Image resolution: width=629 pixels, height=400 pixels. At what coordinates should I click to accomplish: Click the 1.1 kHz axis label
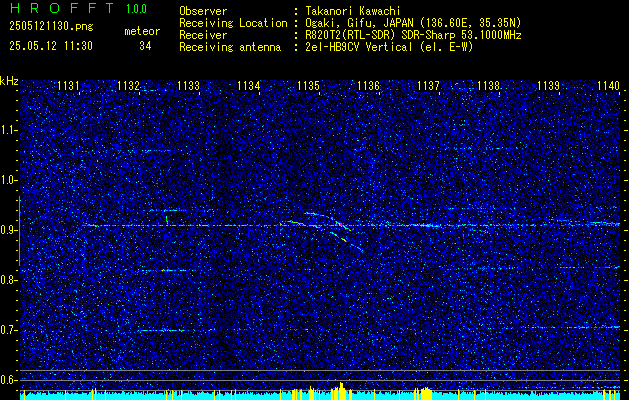pos(8,130)
